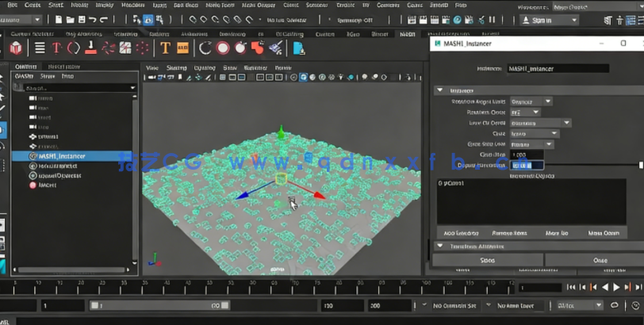Click the Select button in attribute window
This screenshot has height=325, width=644.
(x=487, y=260)
